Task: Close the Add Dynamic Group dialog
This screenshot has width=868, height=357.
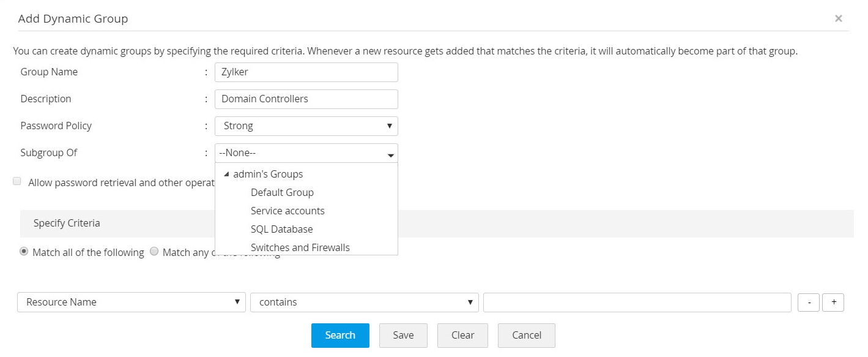Action: tap(838, 18)
